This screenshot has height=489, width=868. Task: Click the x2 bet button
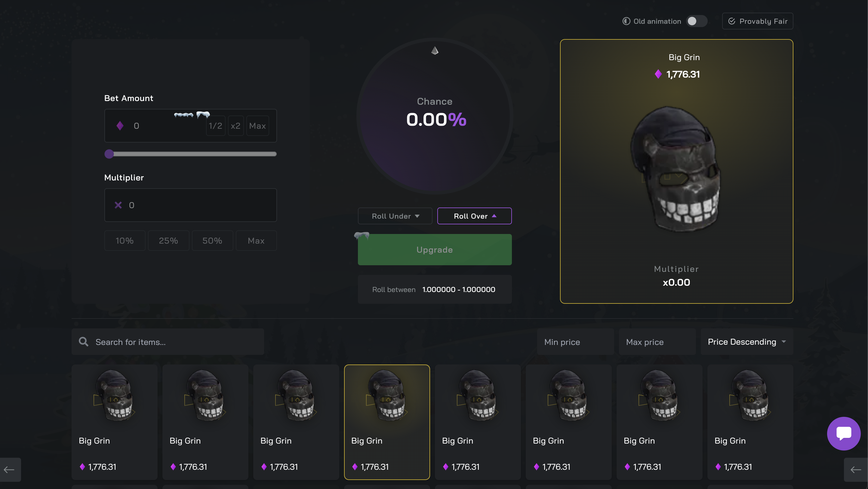point(235,126)
